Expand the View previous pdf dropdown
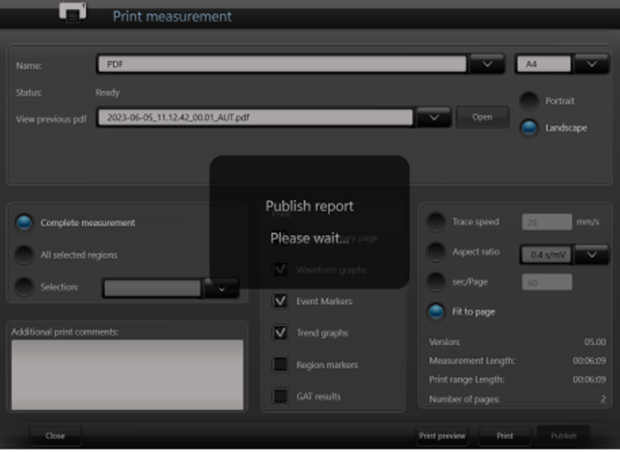The image size is (620, 452). pyautogui.click(x=433, y=117)
